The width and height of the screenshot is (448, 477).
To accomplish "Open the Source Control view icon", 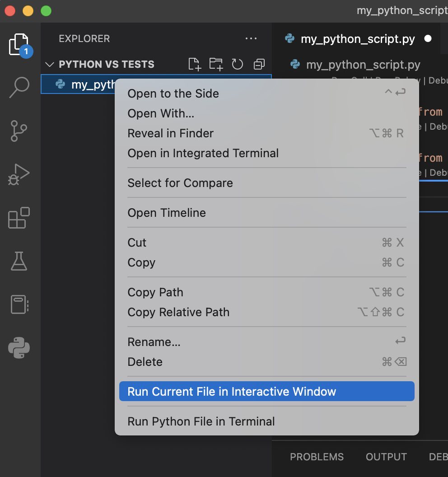I will point(19,131).
